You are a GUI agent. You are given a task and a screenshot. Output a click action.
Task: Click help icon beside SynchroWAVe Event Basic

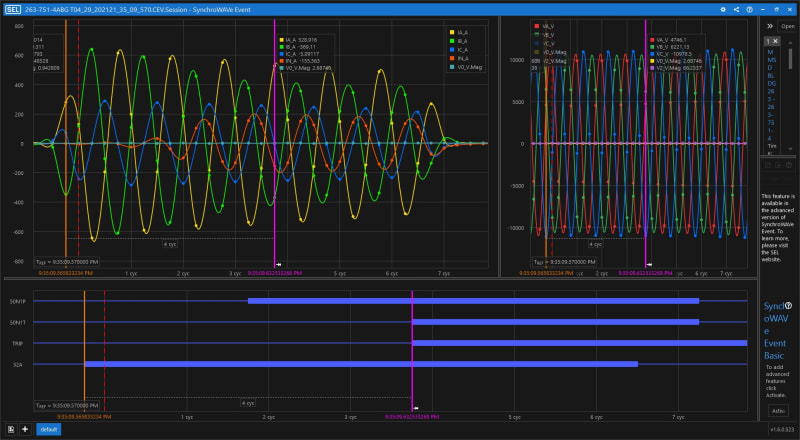[788, 306]
